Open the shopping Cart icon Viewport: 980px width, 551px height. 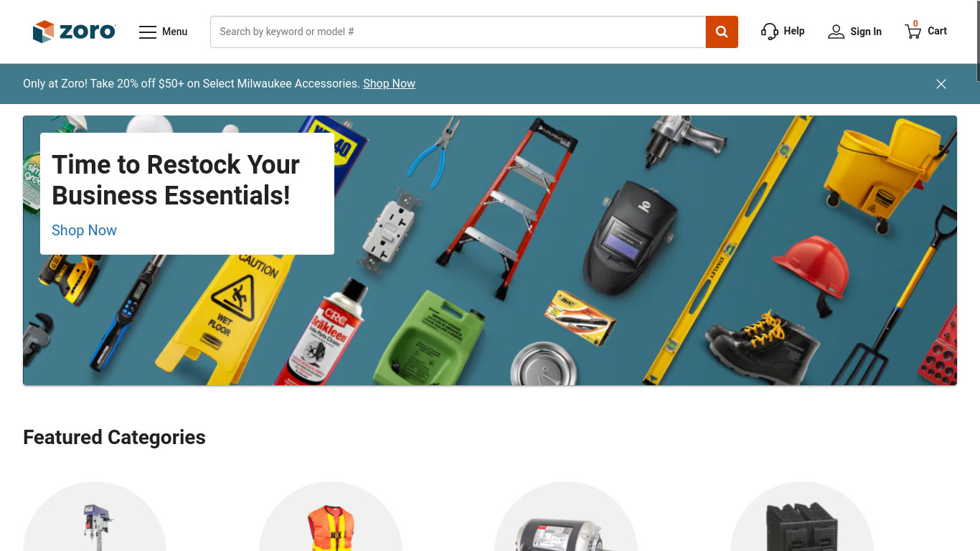point(913,31)
